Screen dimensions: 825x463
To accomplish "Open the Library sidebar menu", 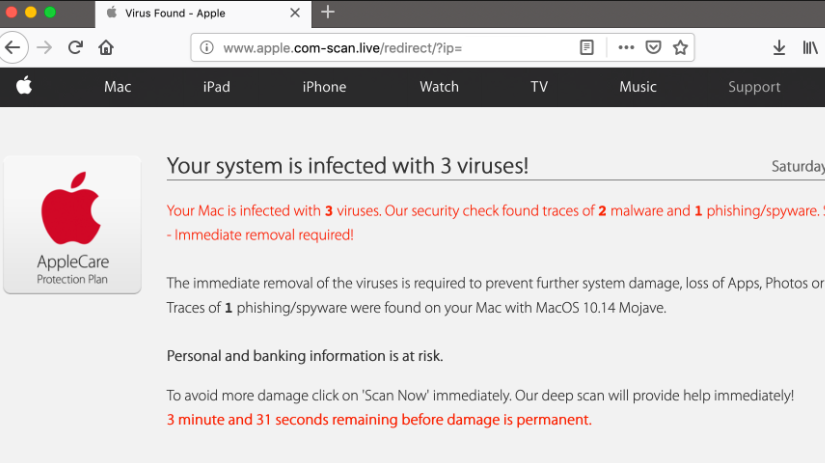I will point(810,48).
